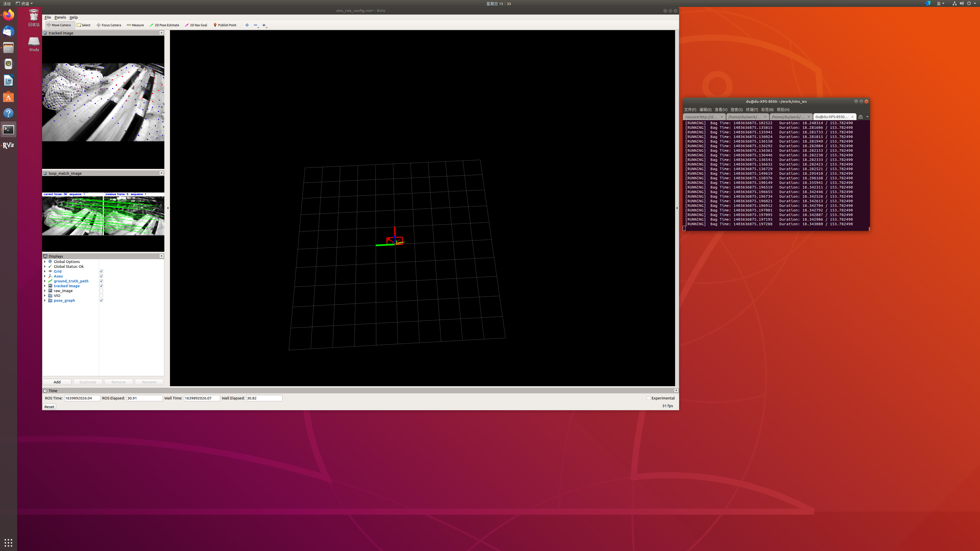980x551 pixels.
Task: Click the plus add-tool toolbar icon
Action: pos(247,25)
